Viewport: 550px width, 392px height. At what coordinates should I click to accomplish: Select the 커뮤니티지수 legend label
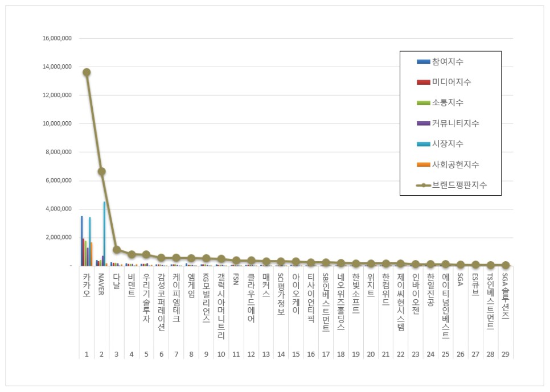tap(455, 123)
